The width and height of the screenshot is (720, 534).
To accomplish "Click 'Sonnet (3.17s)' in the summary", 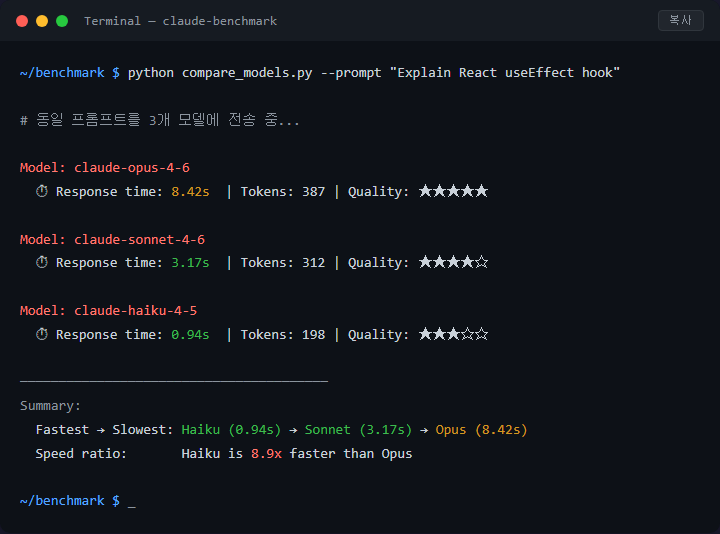I will coord(358,430).
